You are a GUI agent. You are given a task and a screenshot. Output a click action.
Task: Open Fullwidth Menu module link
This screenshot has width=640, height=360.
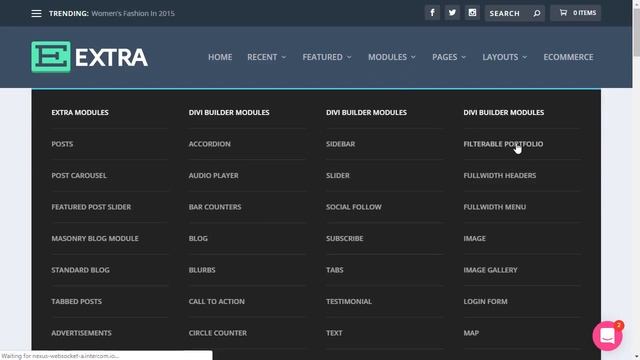coord(495,207)
